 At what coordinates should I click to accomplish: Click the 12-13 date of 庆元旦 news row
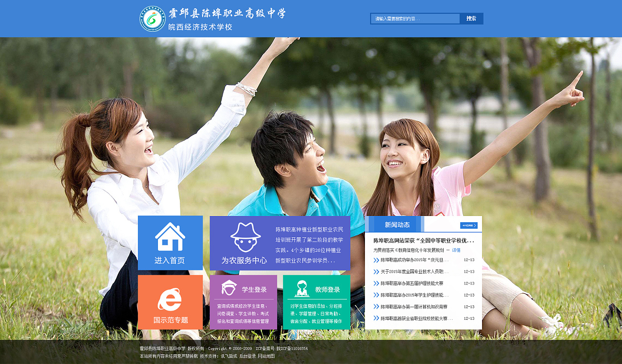pyautogui.click(x=469, y=260)
